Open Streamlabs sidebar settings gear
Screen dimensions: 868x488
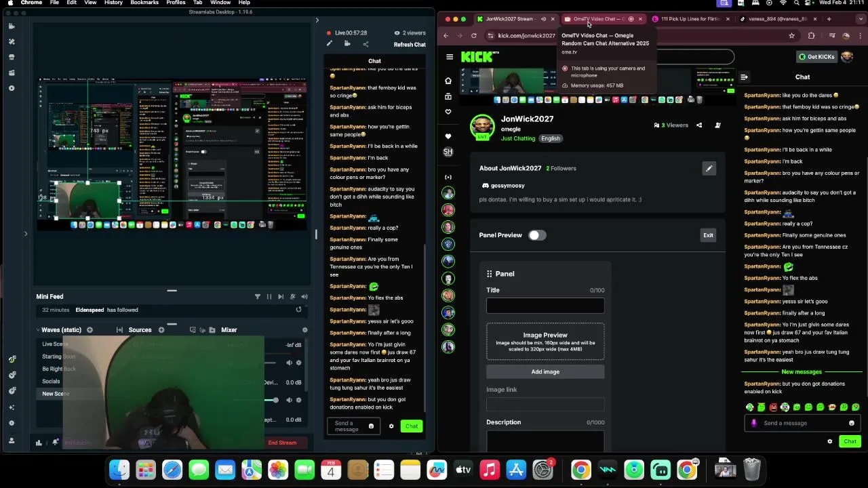click(12, 423)
